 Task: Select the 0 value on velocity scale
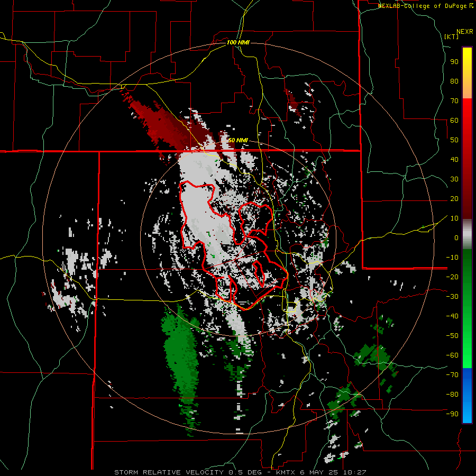coord(456,237)
